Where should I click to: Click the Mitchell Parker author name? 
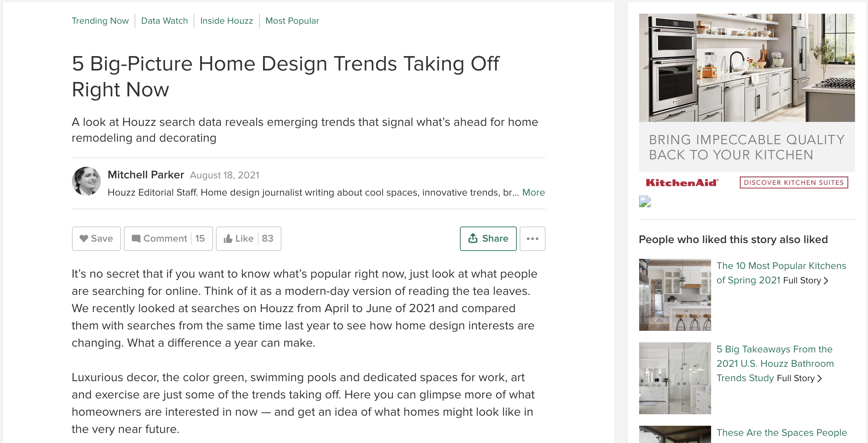click(x=146, y=175)
